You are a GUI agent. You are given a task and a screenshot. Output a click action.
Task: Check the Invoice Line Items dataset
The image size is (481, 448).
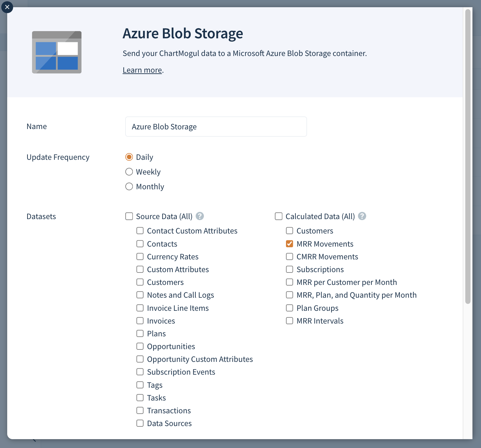tap(140, 308)
